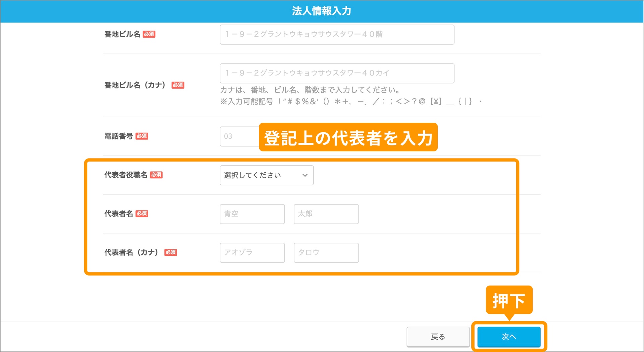Click the 押下 orange label above 次へ
This screenshot has width=644, height=352.
[508, 301]
